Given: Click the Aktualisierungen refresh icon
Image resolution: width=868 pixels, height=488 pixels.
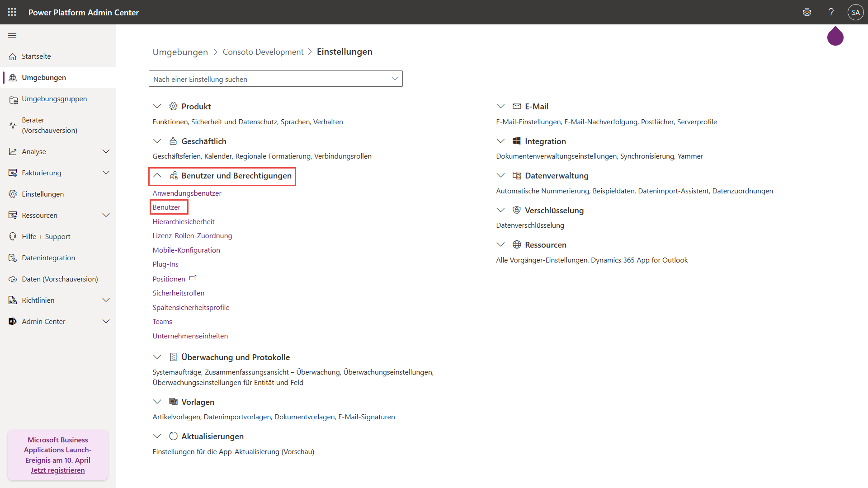Looking at the screenshot, I should 173,436.
